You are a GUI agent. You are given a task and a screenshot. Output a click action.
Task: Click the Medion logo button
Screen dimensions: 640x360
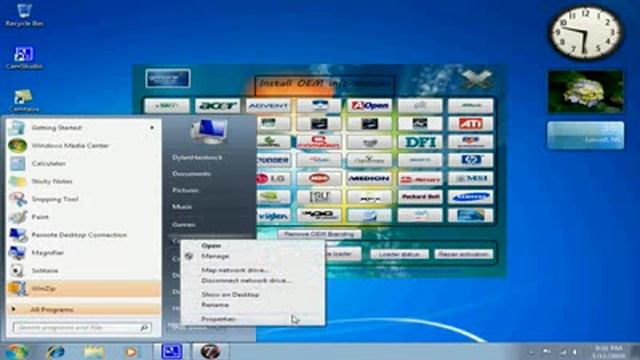(369, 178)
